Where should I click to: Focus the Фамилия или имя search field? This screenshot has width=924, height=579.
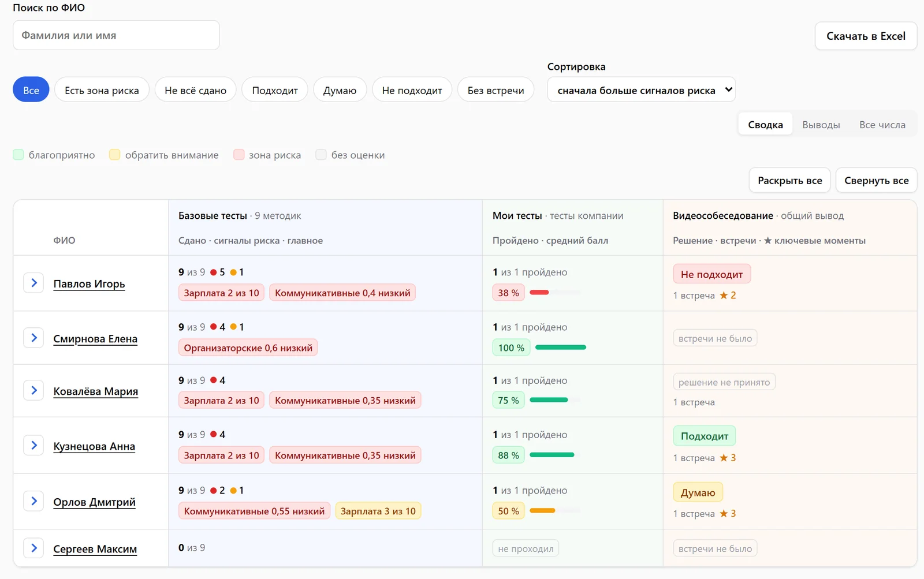[x=116, y=35]
